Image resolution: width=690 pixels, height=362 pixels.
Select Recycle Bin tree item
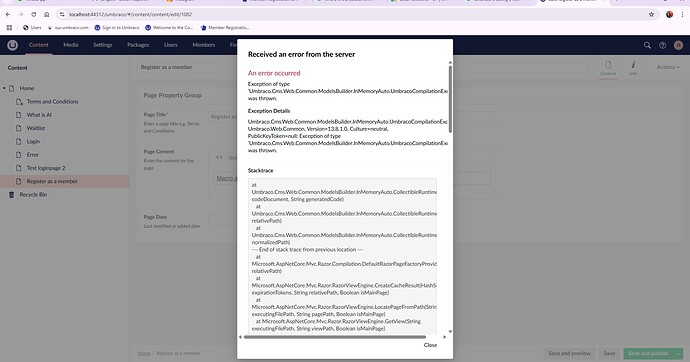(33, 194)
